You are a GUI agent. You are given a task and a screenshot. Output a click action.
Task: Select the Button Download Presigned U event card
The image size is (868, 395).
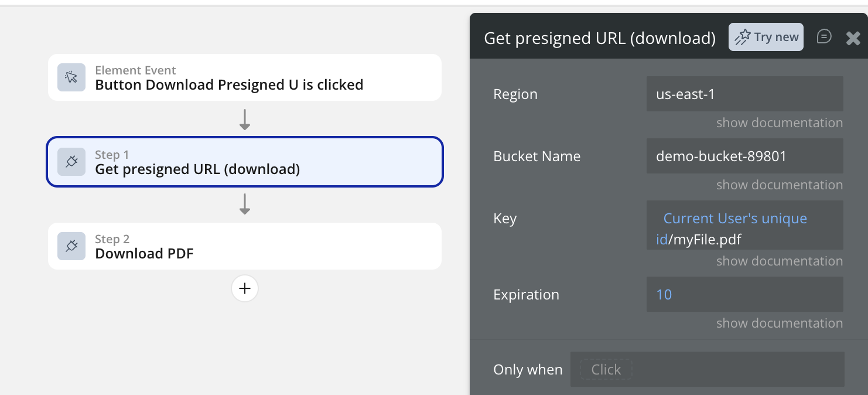pos(245,77)
